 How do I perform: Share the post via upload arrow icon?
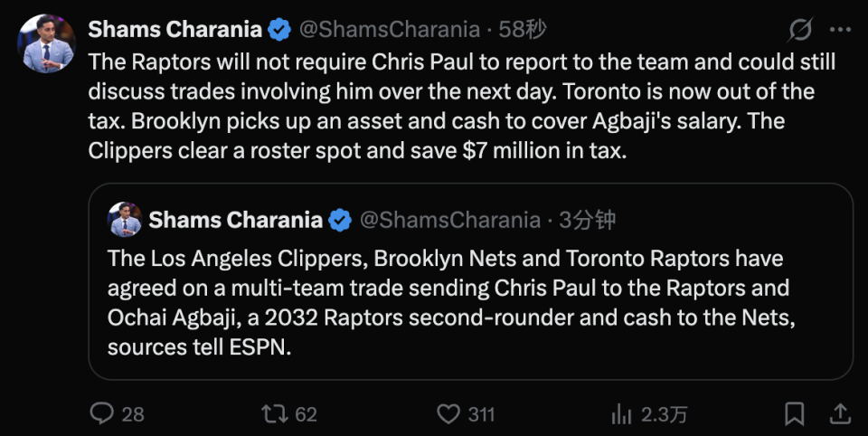point(839,414)
